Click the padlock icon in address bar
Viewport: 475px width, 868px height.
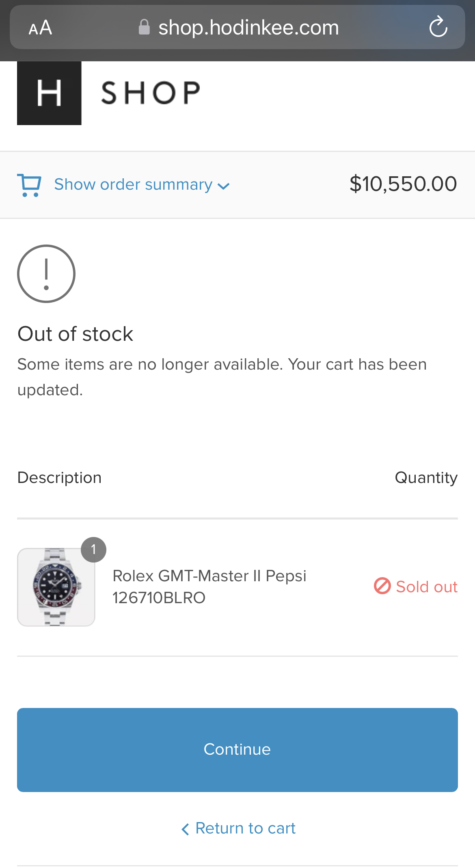click(144, 27)
